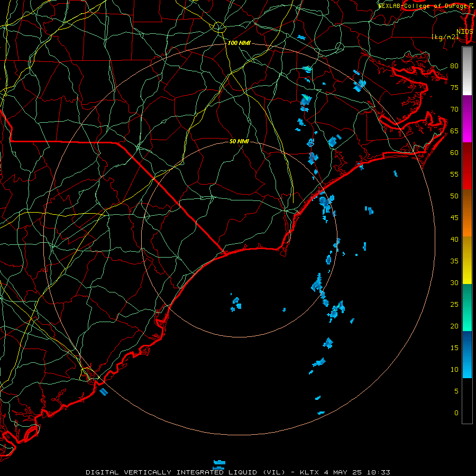Image resolution: width=476 pixels, height=476 pixels.
Task: Click the legend value 80
Action: click(454, 66)
